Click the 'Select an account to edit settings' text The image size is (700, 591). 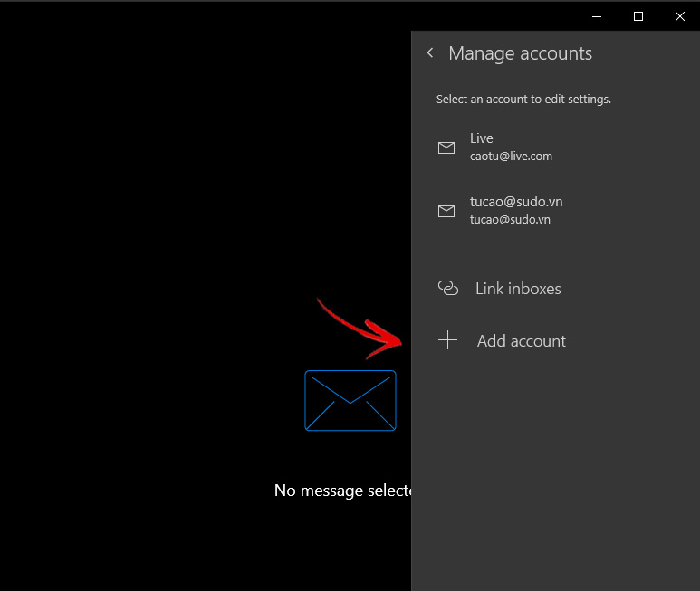point(523,100)
